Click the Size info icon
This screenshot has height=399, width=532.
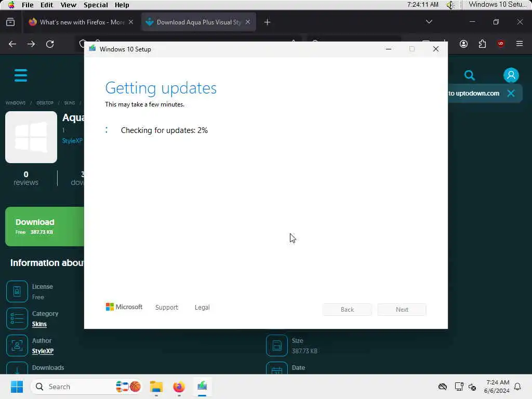point(277,345)
